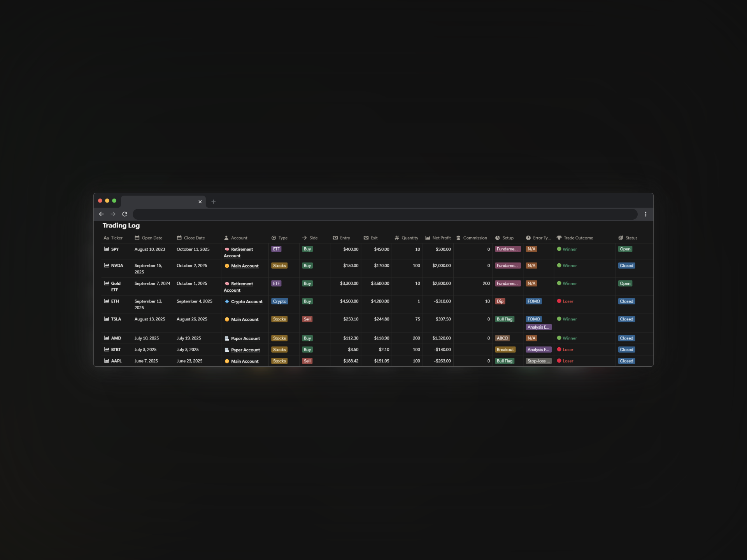This screenshot has width=747, height=560.
Task: Click the chart icon beside TSLA ticker
Action: 107,319
